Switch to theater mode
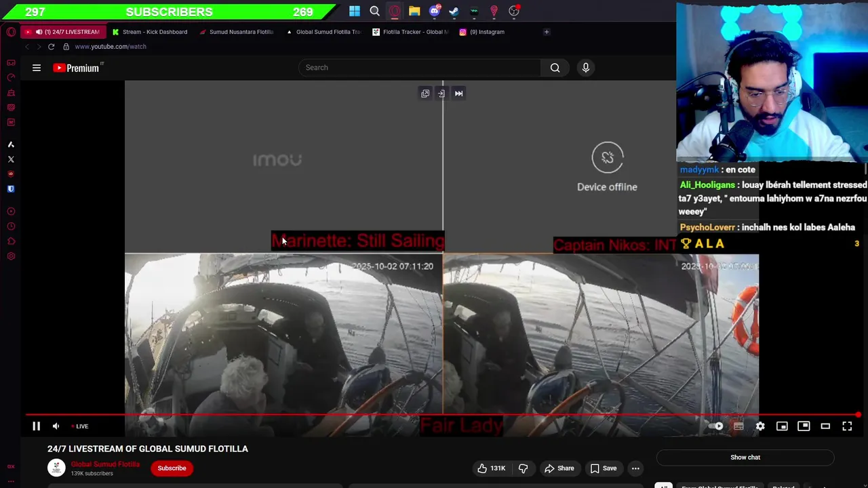868x488 pixels. point(825,426)
